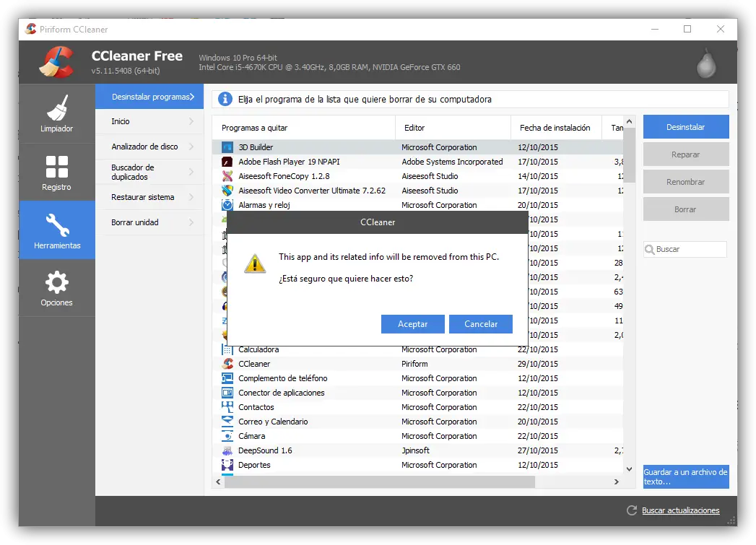Image resolution: width=756 pixels, height=545 pixels.
Task: Select the Correo y Calendario row text
Action: (273, 422)
